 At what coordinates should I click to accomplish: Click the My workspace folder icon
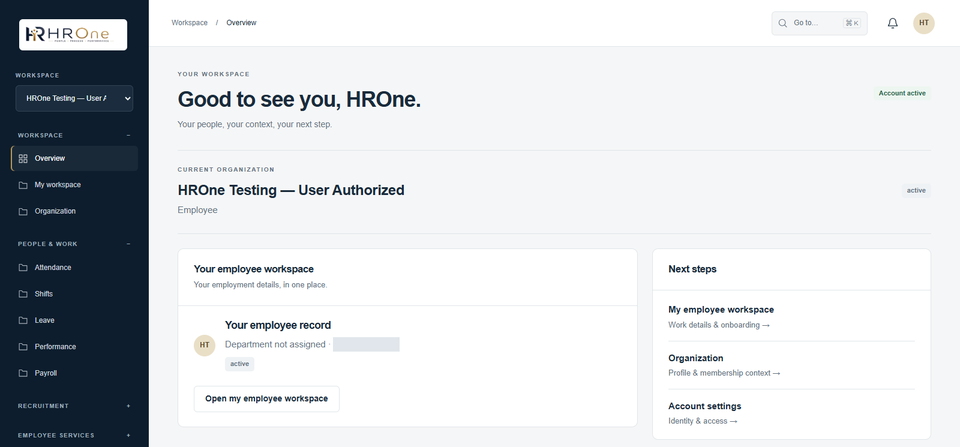(23, 185)
